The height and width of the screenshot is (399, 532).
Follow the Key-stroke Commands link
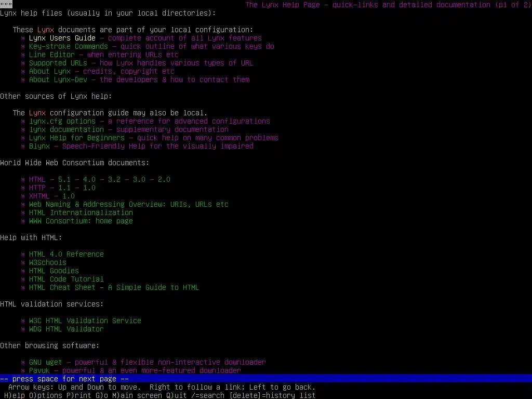(68, 46)
